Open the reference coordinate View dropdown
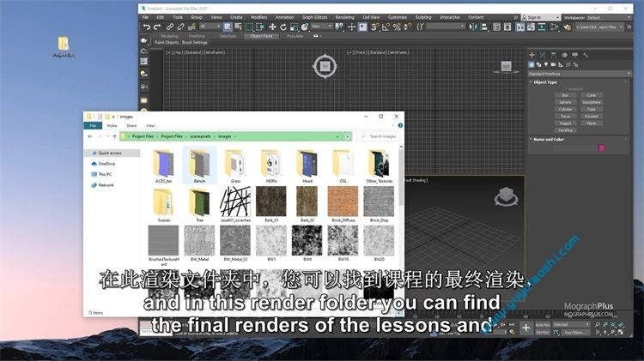 (322, 27)
